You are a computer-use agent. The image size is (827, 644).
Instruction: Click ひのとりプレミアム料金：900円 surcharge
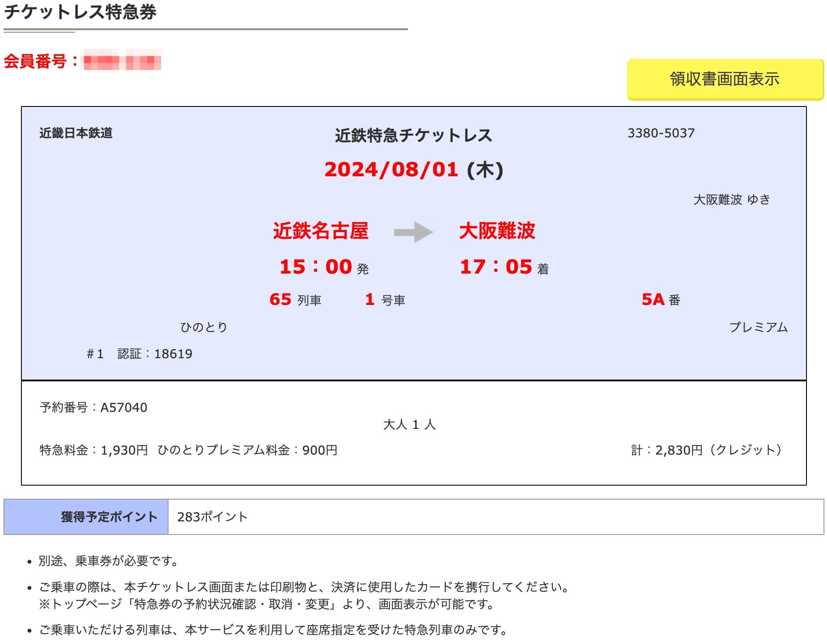[x=247, y=450]
